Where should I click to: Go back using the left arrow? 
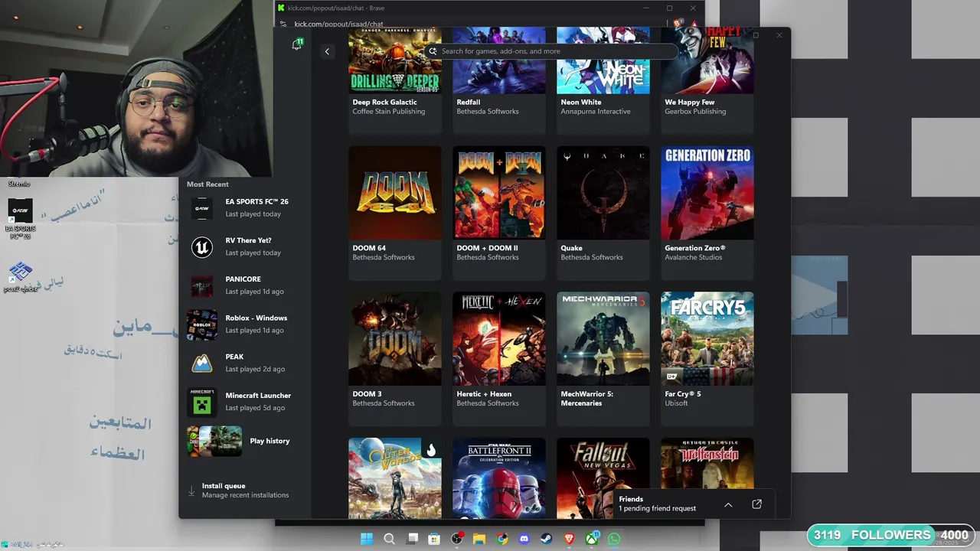tap(327, 51)
